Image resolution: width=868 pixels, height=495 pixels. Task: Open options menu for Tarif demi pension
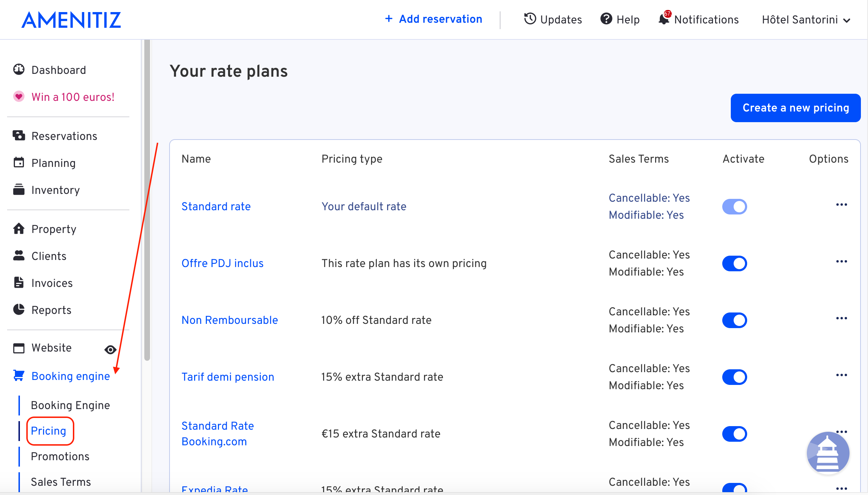tap(842, 375)
